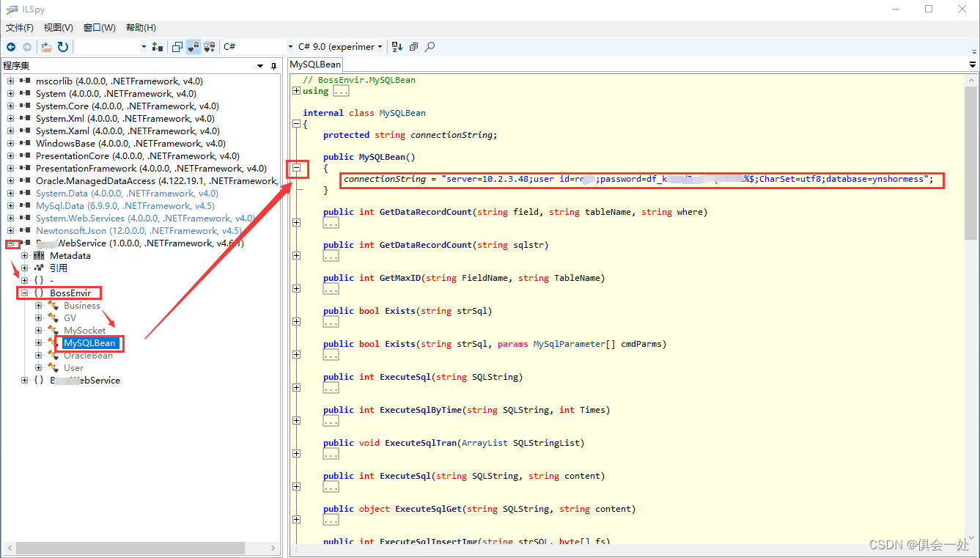Open the 帮助(H) menu

tap(141, 28)
